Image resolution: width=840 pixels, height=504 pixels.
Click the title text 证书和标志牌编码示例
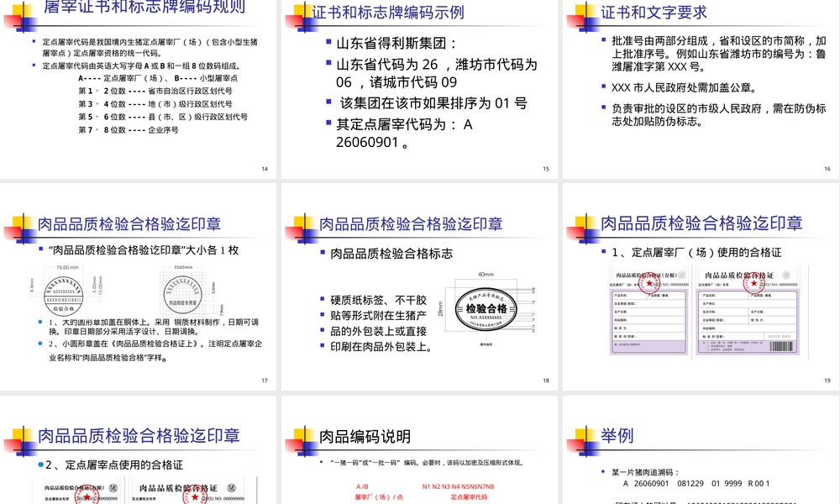(388, 13)
